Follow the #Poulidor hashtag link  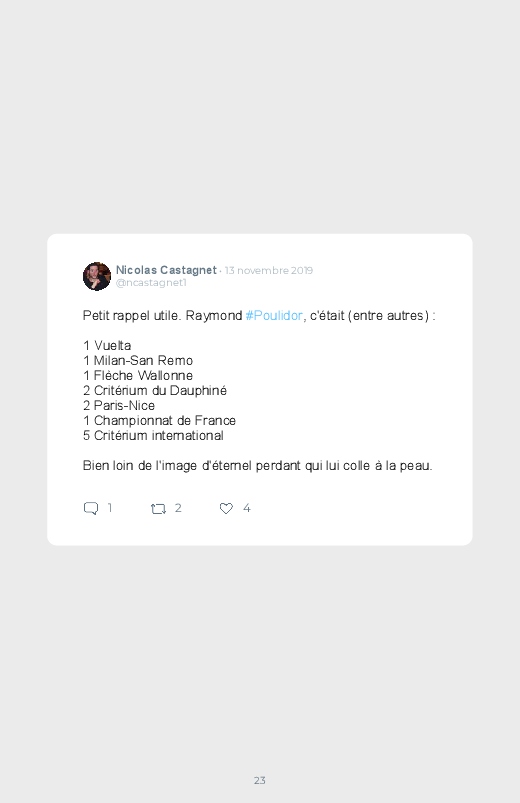pos(274,315)
